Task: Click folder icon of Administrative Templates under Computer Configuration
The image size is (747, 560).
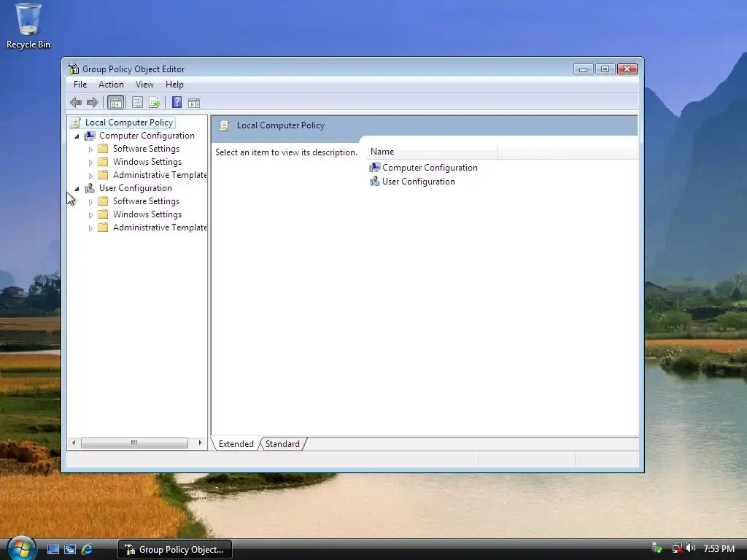Action: point(103,175)
